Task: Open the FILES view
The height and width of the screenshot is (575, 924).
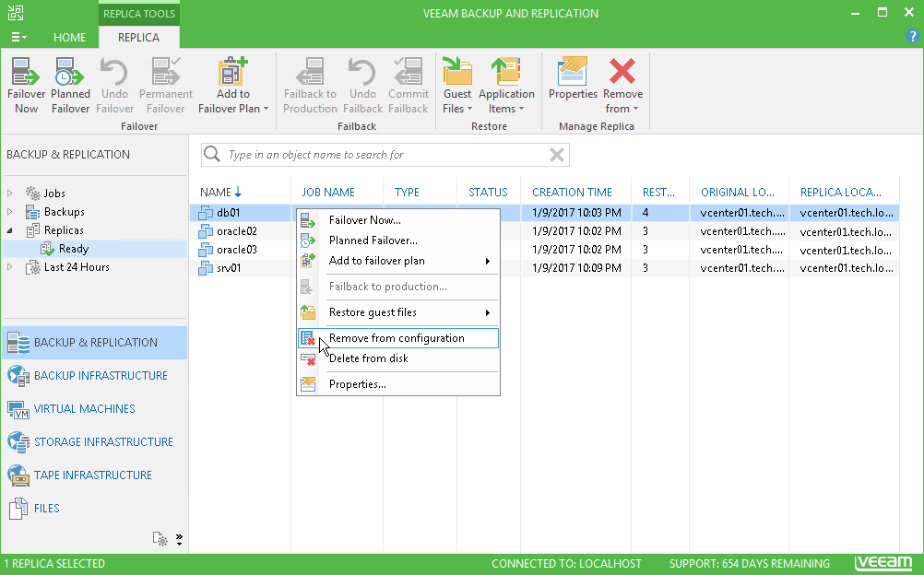Action: point(94,508)
